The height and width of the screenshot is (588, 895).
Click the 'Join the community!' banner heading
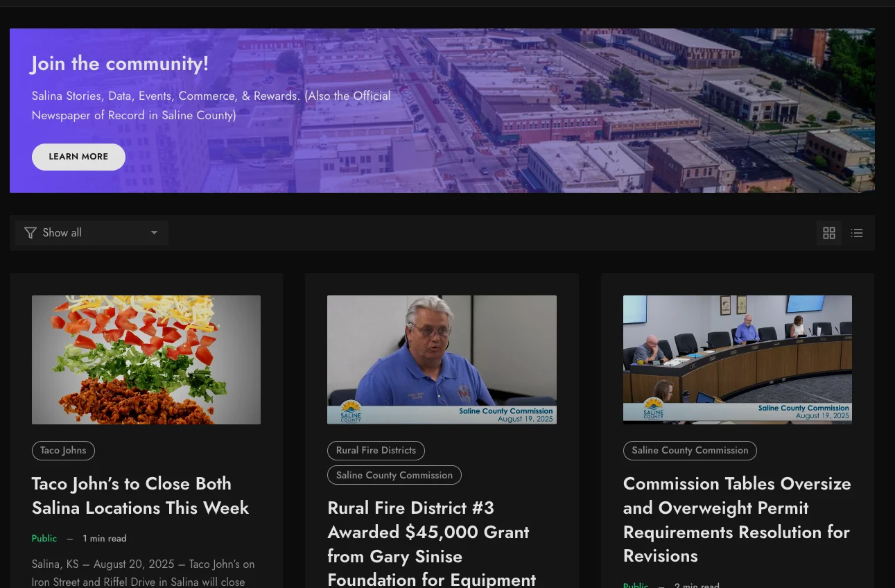click(x=119, y=64)
